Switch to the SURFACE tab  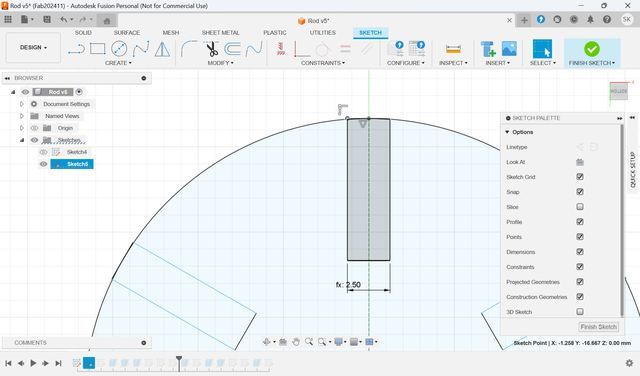pyautogui.click(x=127, y=32)
